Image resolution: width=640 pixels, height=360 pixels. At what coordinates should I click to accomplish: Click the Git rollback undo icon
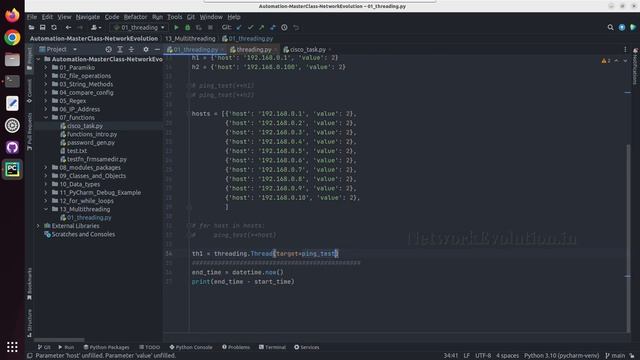(296, 27)
